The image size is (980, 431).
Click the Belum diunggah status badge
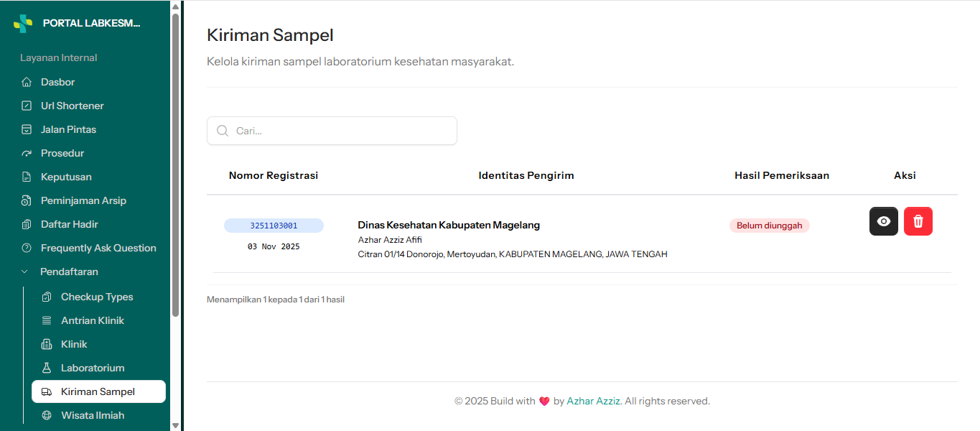[770, 226]
